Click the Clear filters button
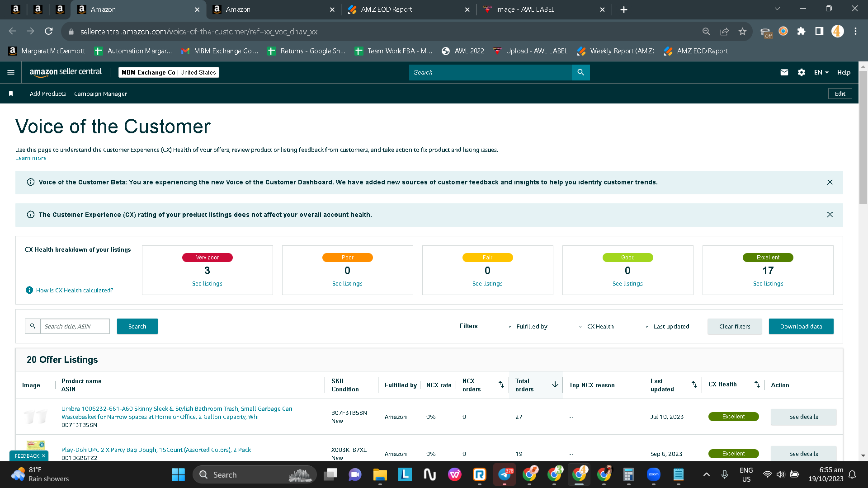The width and height of the screenshot is (868, 488). pyautogui.click(x=735, y=326)
